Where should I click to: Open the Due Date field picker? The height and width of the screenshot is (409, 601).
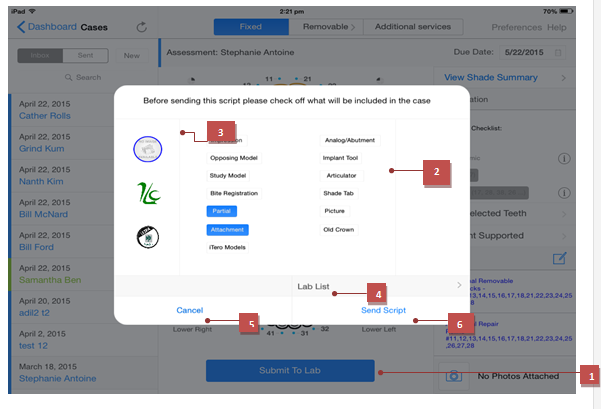(533, 53)
